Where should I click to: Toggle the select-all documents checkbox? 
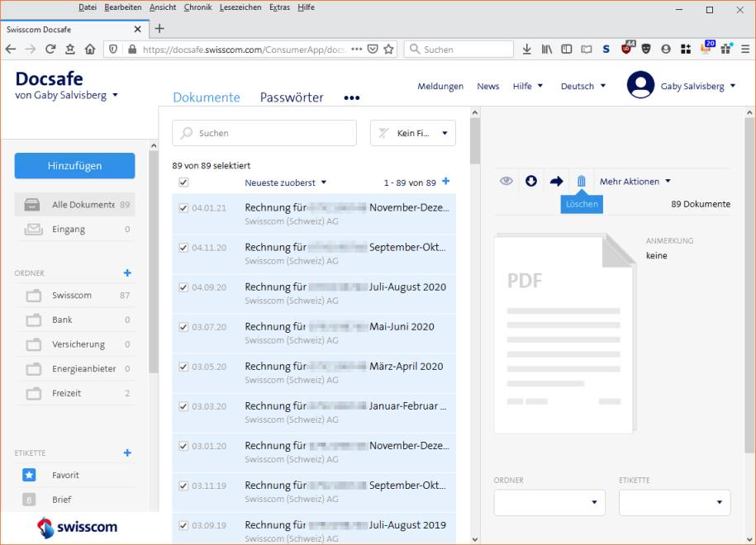[x=183, y=182]
